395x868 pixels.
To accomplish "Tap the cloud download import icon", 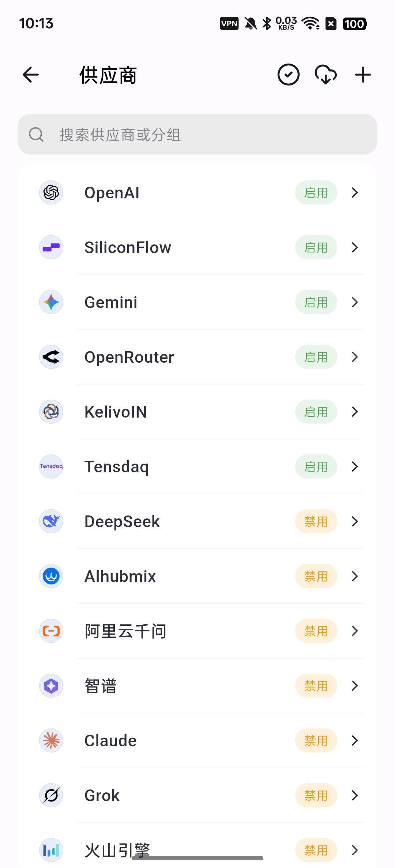I will tap(326, 75).
